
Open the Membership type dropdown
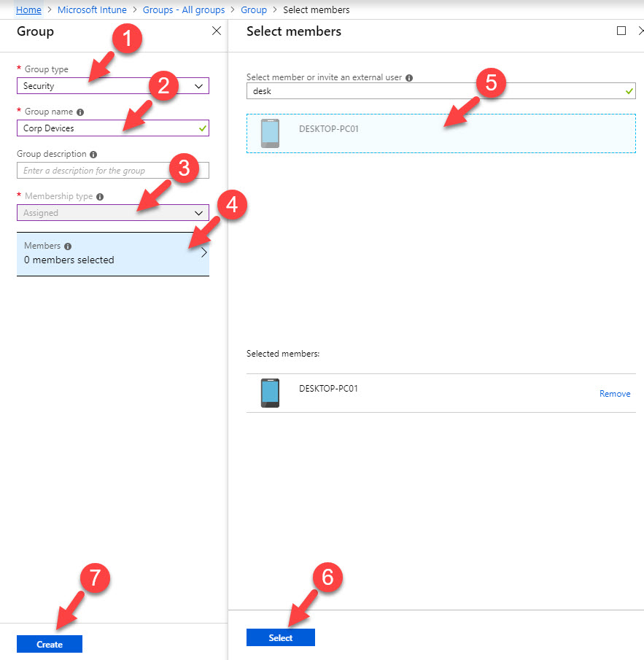[x=112, y=213]
